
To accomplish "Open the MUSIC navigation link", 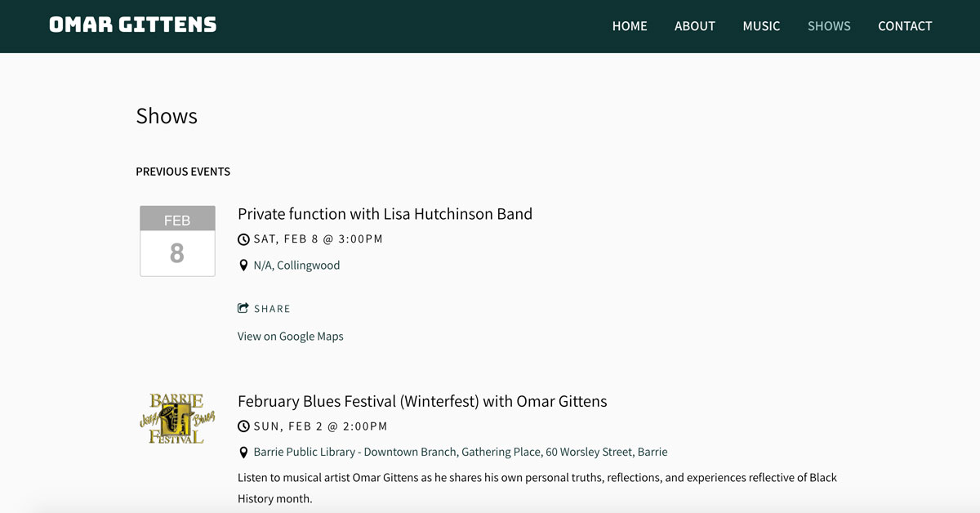I will coord(761,26).
